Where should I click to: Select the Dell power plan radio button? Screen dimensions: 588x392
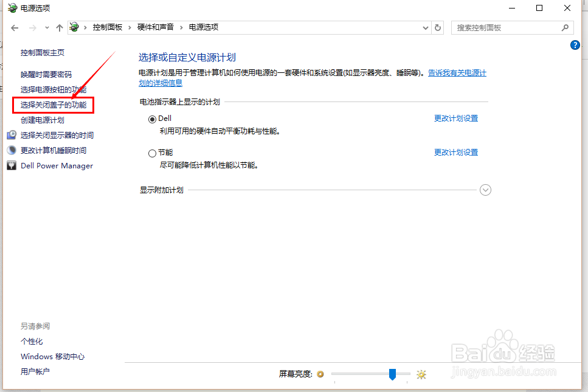click(x=152, y=119)
